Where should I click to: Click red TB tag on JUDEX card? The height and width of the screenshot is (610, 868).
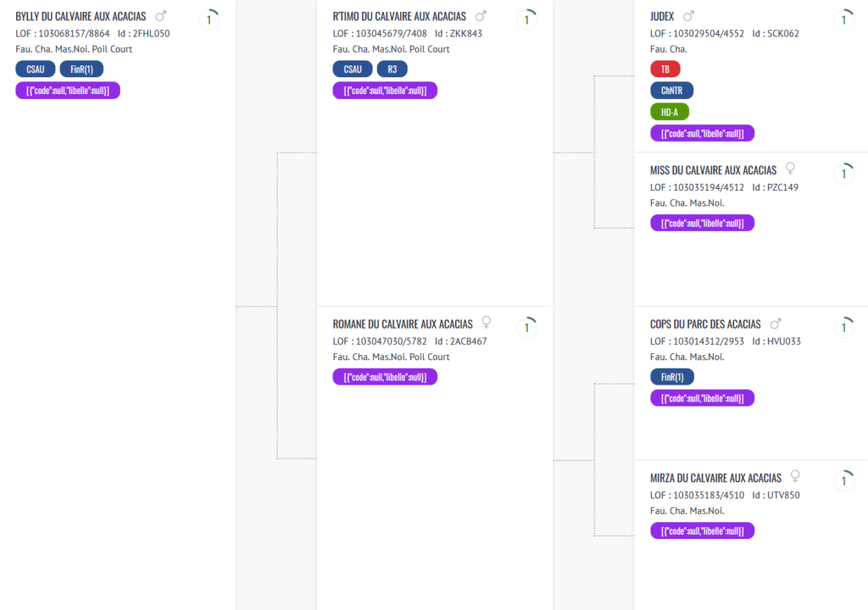point(665,69)
